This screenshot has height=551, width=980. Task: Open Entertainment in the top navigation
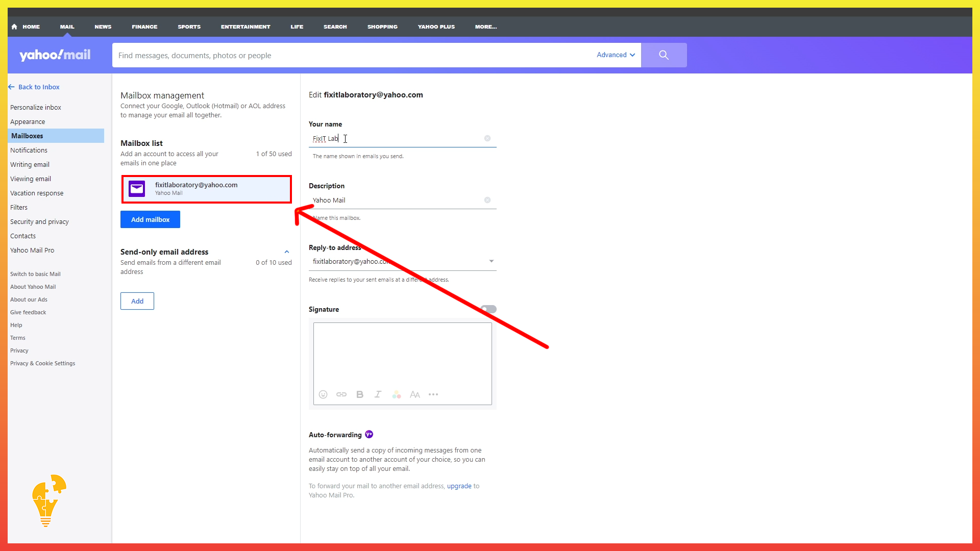coord(246,27)
